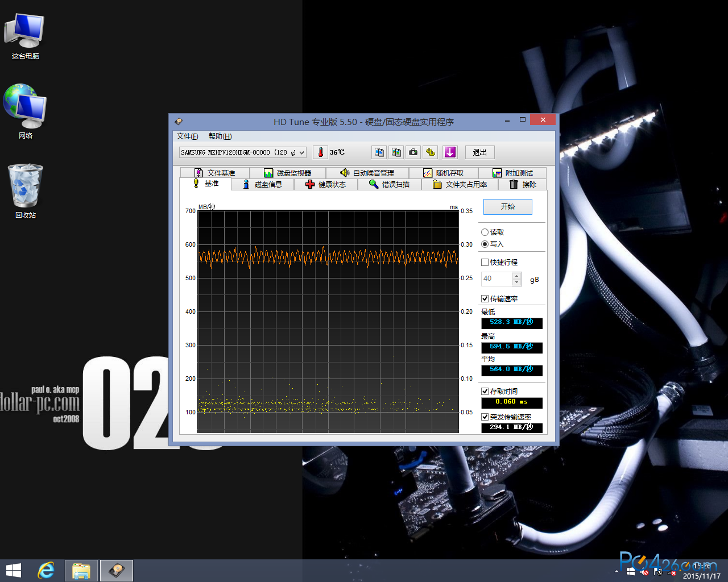728x582 pixels.
Task: Toggle the 传输速率 checkbox
Action: tap(485, 298)
